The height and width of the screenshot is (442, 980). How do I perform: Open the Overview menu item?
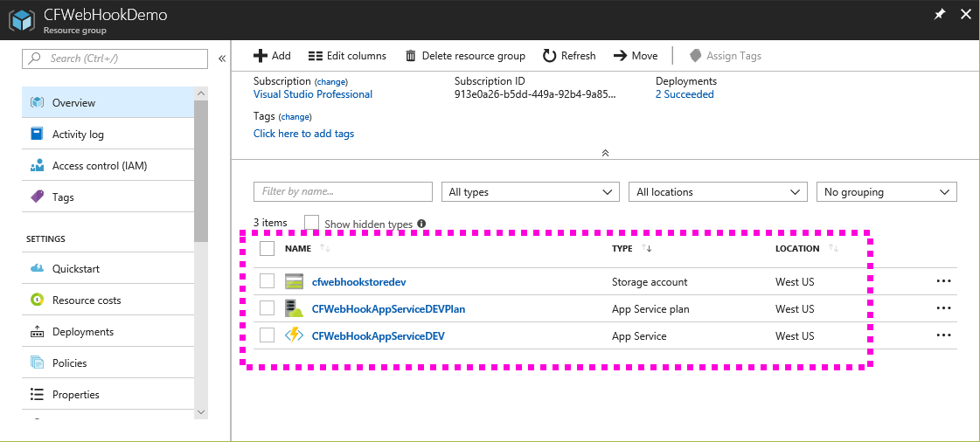[x=108, y=102]
